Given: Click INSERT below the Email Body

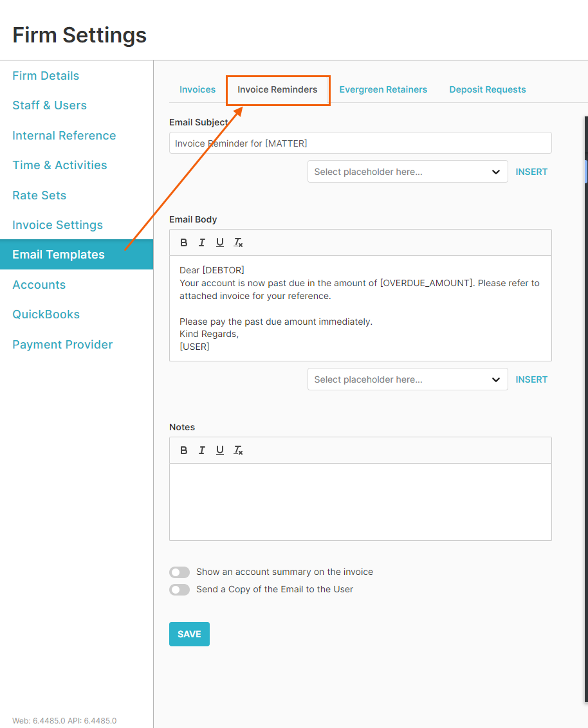Looking at the screenshot, I should tap(531, 379).
